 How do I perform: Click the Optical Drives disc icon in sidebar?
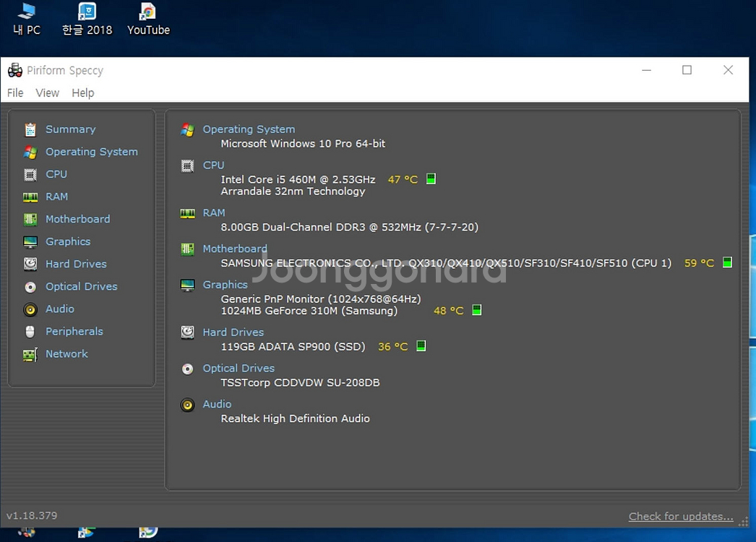(x=30, y=287)
